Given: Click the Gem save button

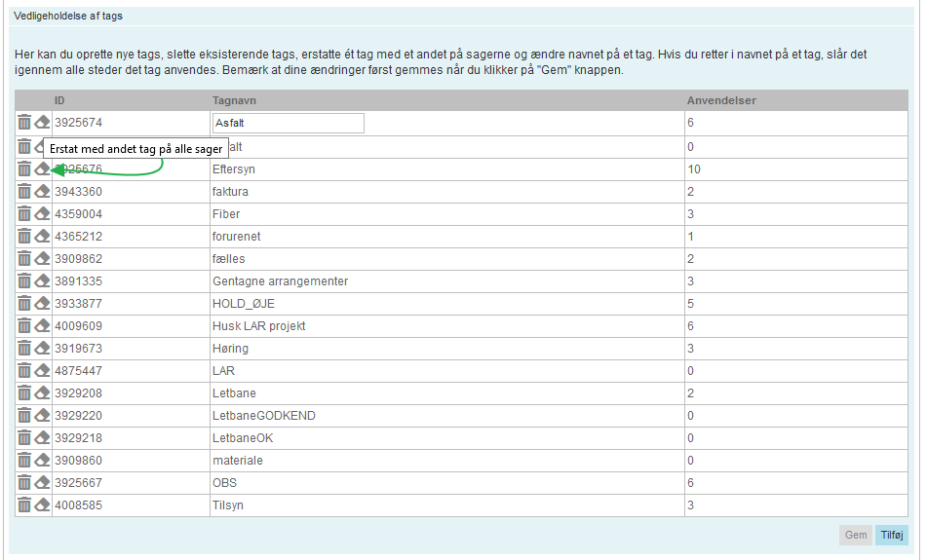Looking at the screenshot, I should point(855,535).
